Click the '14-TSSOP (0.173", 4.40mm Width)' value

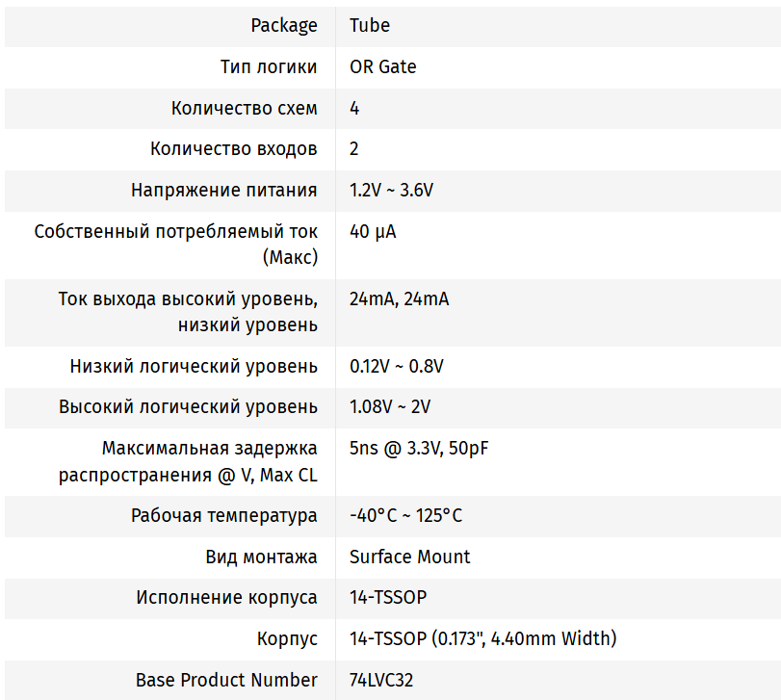point(482,639)
